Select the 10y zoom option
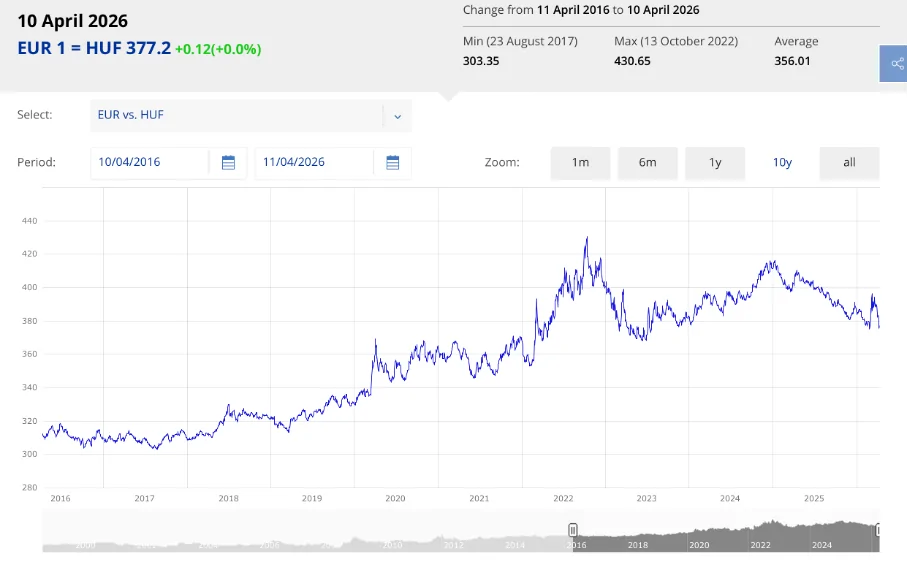Image resolution: width=908 pixels, height=562 pixels. coord(782,163)
